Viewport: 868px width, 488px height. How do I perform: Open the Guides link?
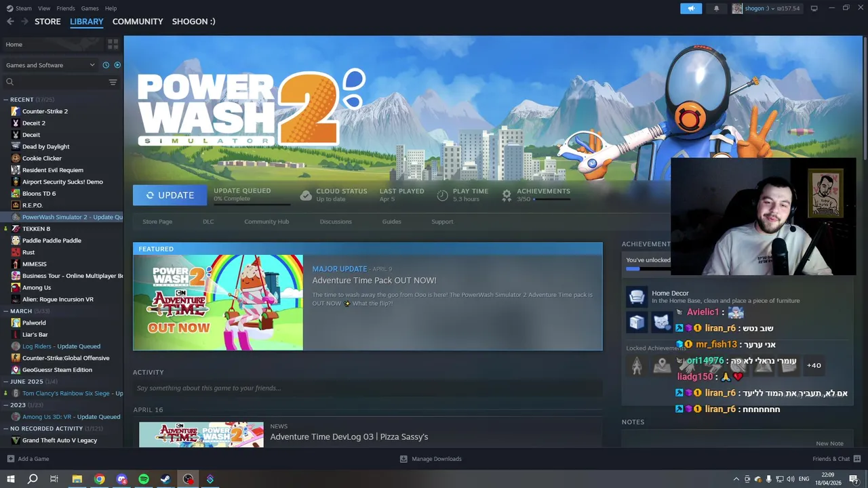391,222
